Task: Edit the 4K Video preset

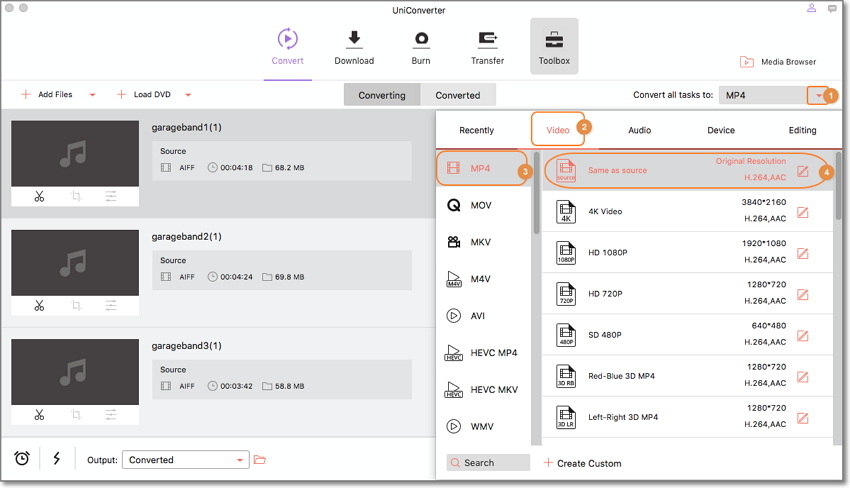Action: (802, 212)
